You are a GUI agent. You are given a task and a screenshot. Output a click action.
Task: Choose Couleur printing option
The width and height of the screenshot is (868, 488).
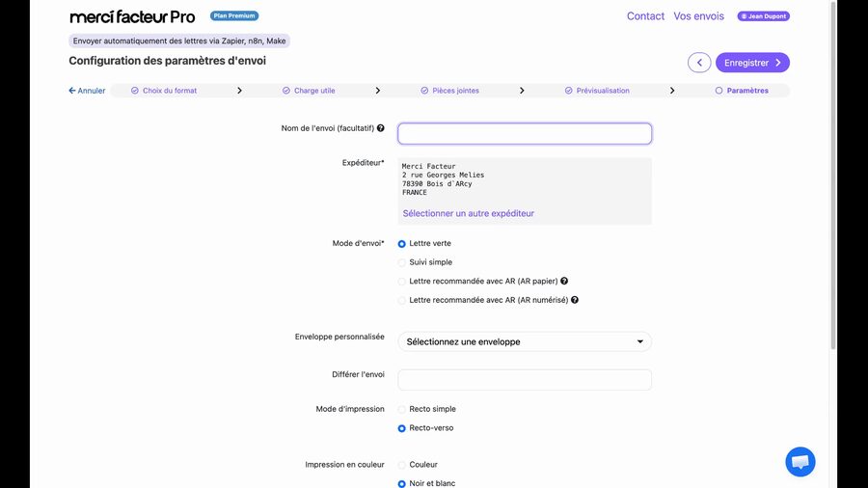(402, 465)
